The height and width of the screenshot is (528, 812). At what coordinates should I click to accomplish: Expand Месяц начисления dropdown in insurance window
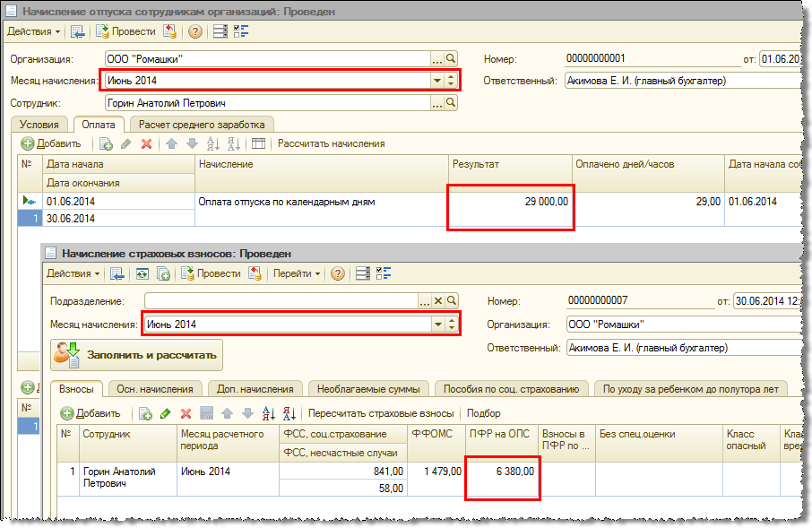pyautogui.click(x=438, y=325)
